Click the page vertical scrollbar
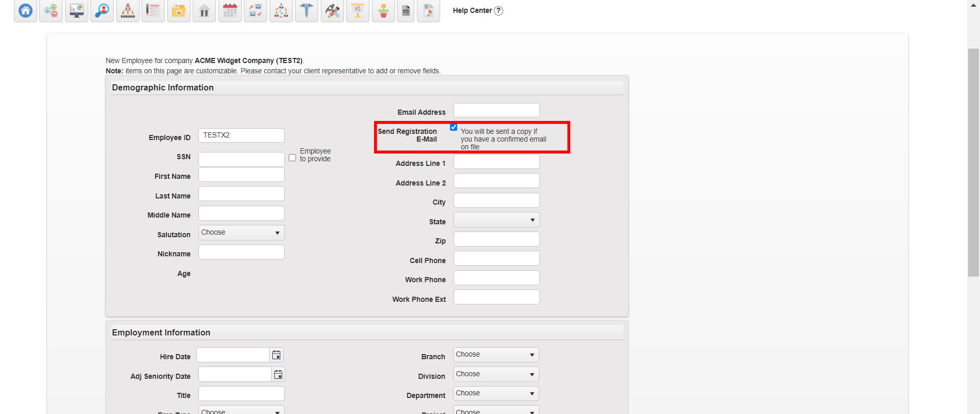 [973, 163]
